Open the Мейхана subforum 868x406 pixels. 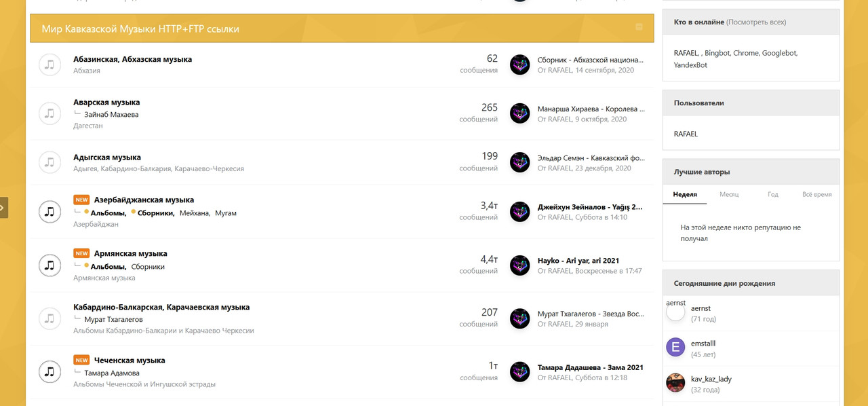coord(195,213)
